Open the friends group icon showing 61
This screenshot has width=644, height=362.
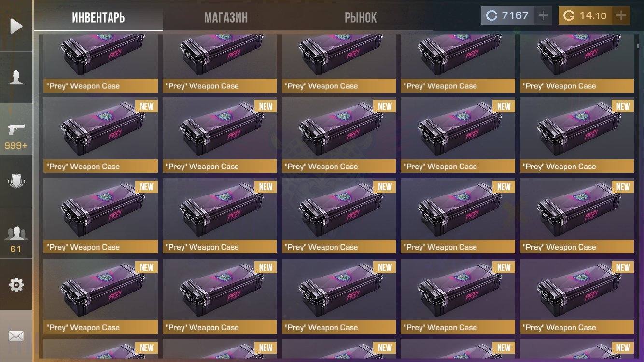(x=16, y=238)
